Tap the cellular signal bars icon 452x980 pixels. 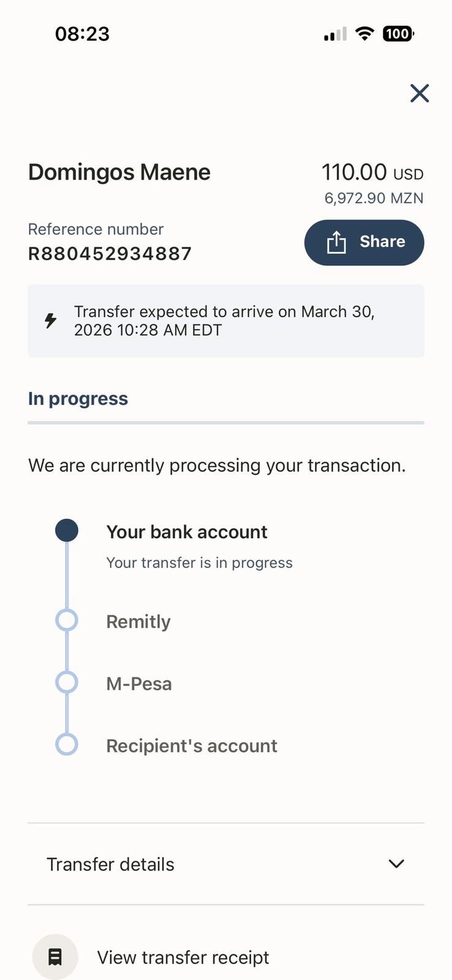point(335,34)
